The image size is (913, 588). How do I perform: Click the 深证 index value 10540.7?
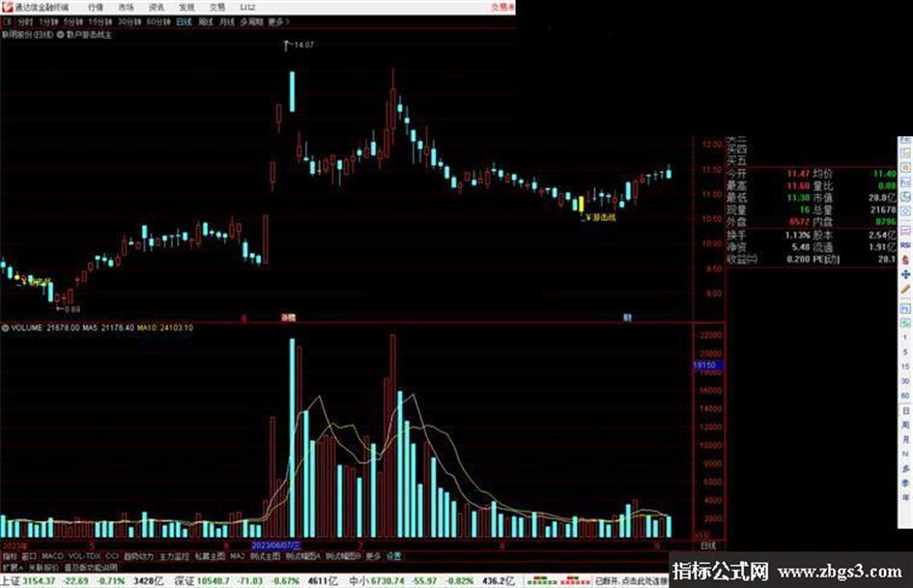[213, 581]
